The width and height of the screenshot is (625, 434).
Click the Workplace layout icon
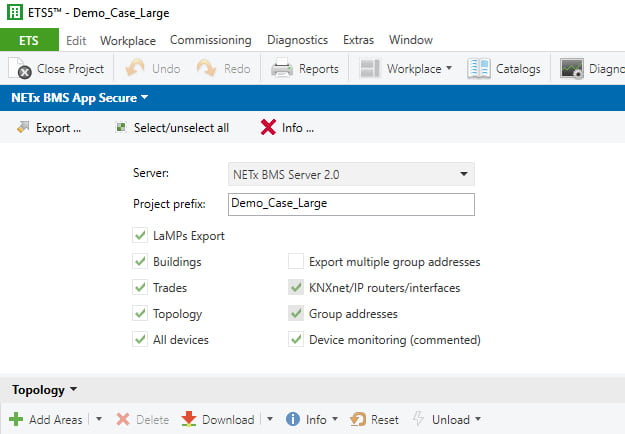[370, 69]
